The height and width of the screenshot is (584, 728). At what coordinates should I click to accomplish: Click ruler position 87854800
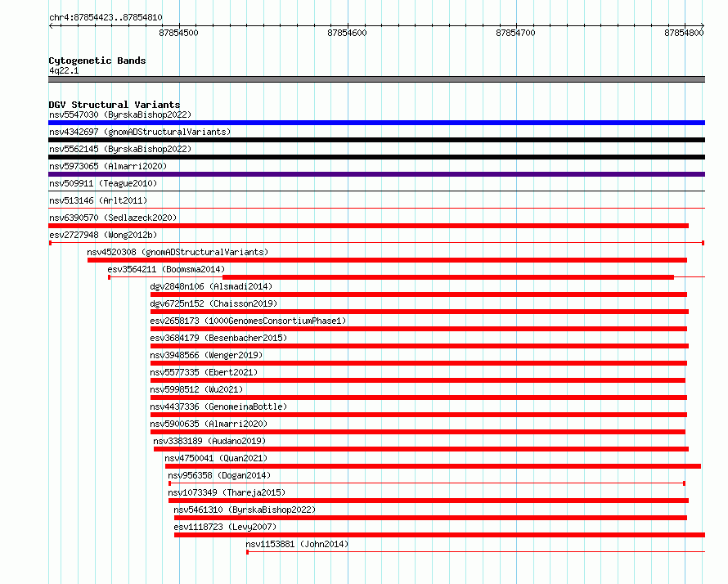[685, 33]
